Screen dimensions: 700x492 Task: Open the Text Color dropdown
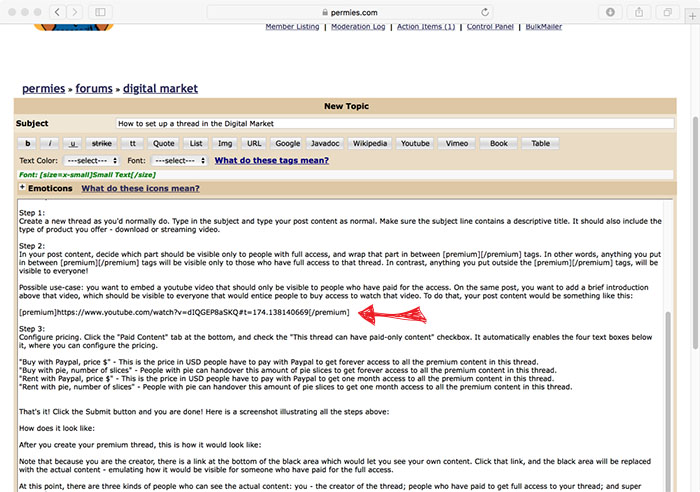[92, 160]
